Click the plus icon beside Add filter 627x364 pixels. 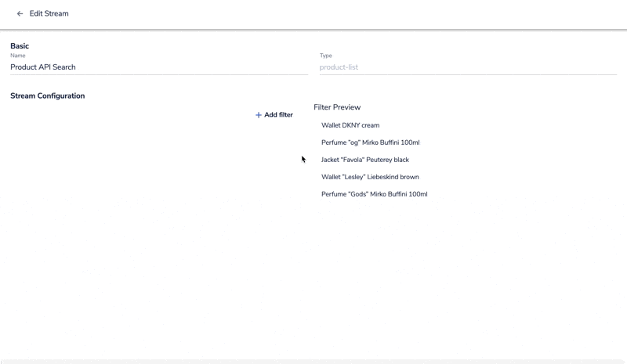tap(259, 115)
